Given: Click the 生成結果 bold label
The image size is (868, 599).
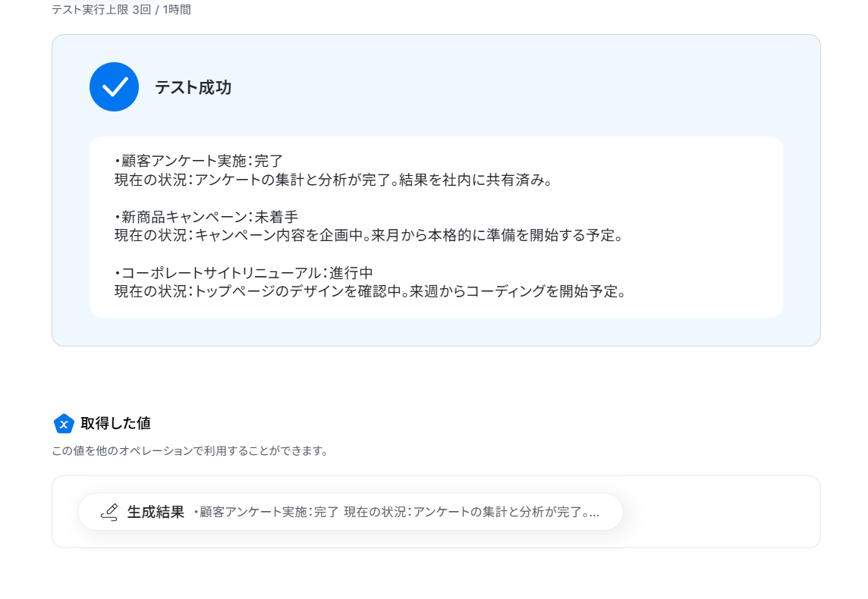Looking at the screenshot, I should click(x=156, y=512).
